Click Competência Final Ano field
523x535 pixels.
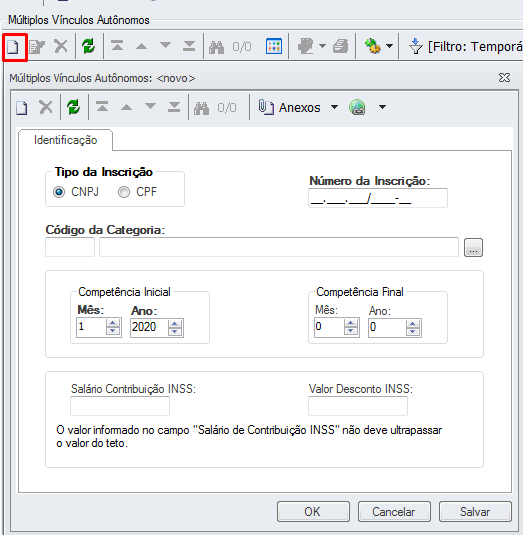tap(387, 328)
